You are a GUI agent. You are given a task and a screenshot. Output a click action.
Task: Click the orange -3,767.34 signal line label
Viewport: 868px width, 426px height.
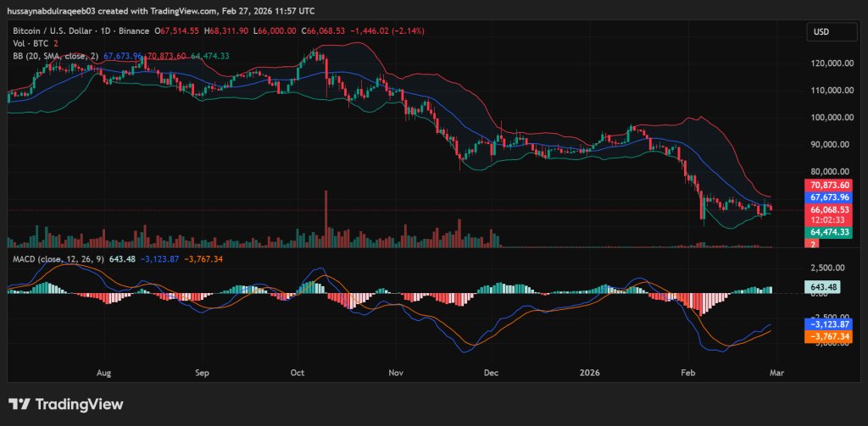[x=827, y=336]
